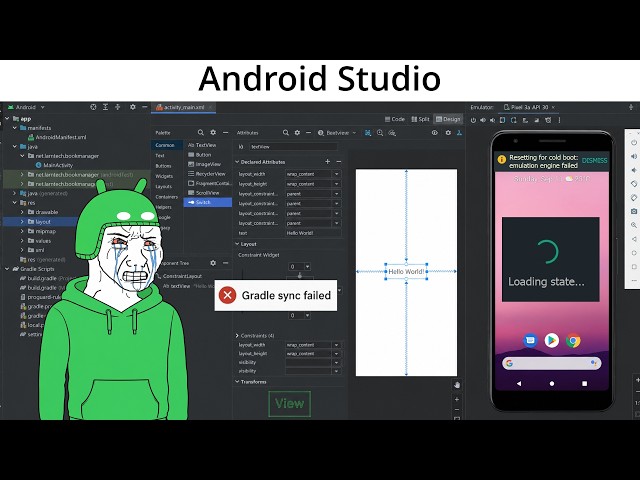Open Component Tree gear settings
This screenshot has width=640, height=480.
[x=213, y=263]
